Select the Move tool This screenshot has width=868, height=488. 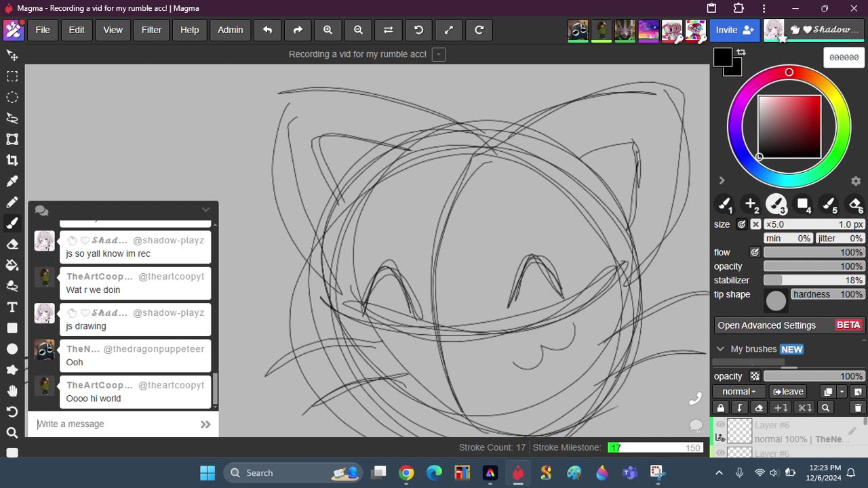click(12, 55)
